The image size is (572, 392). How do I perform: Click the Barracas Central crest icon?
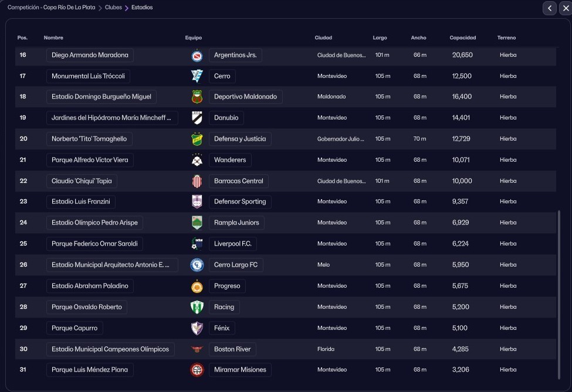tap(197, 181)
